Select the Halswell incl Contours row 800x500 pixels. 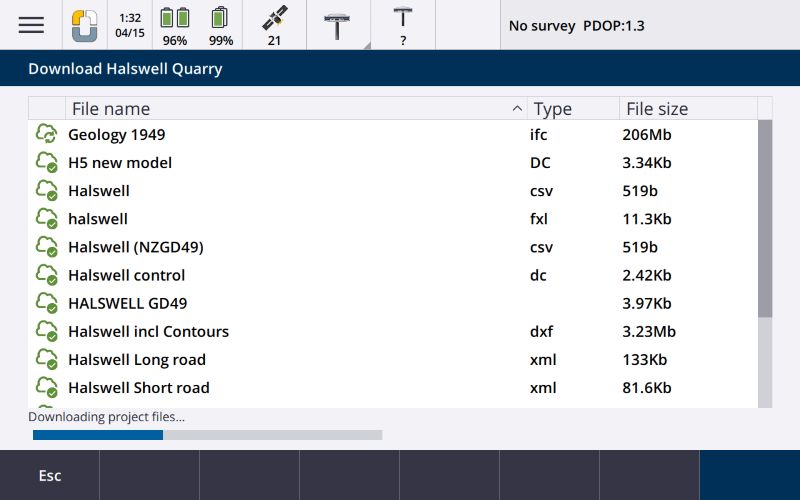(148, 331)
